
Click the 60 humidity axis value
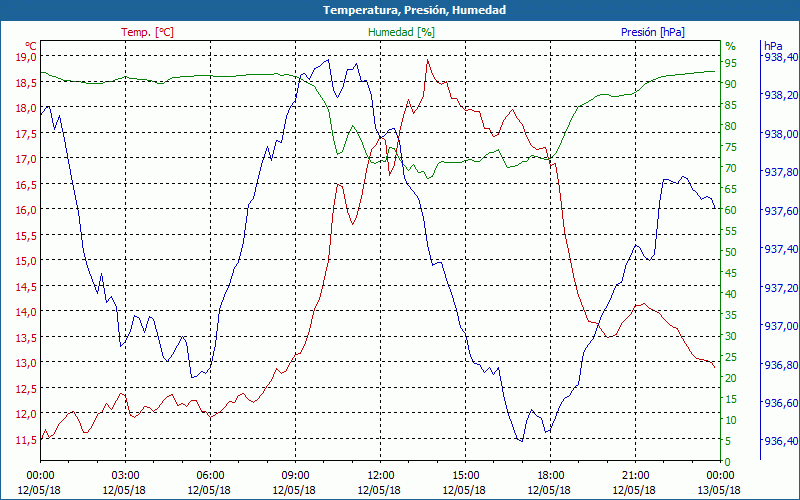[731, 210]
